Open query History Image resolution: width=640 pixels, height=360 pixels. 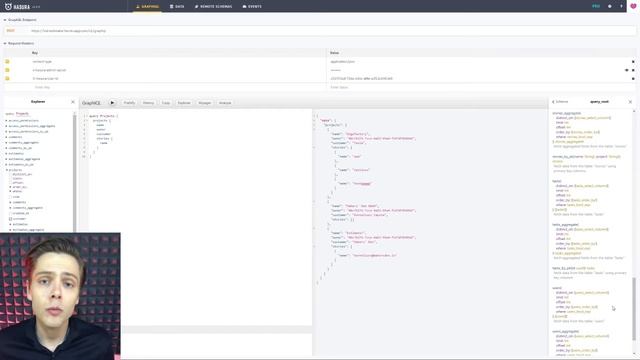click(149, 103)
